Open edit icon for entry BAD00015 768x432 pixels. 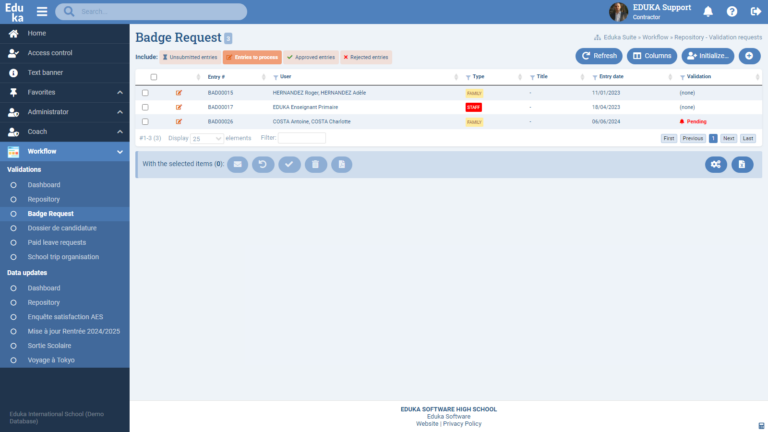tap(179, 92)
